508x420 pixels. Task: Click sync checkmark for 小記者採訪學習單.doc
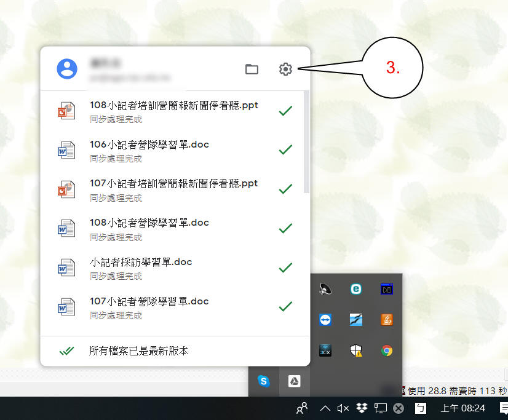(285, 267)
